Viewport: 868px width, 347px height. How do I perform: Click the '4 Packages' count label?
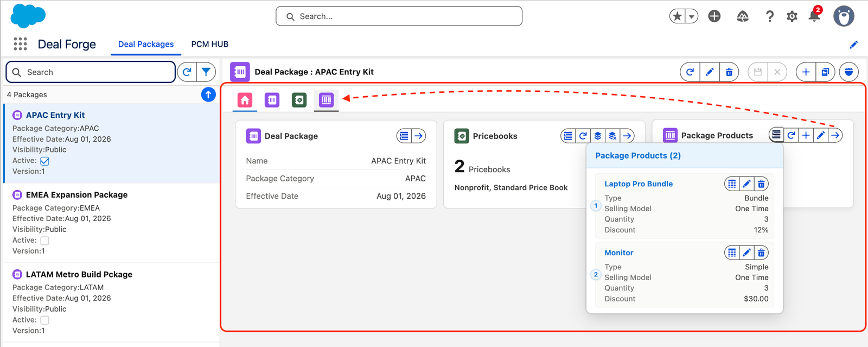(27, 94)
